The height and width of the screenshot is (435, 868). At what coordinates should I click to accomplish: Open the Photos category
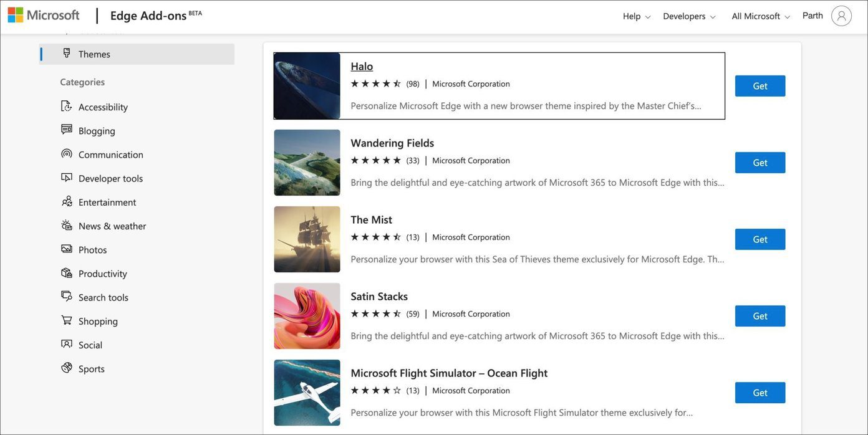[x=92, y=249]
